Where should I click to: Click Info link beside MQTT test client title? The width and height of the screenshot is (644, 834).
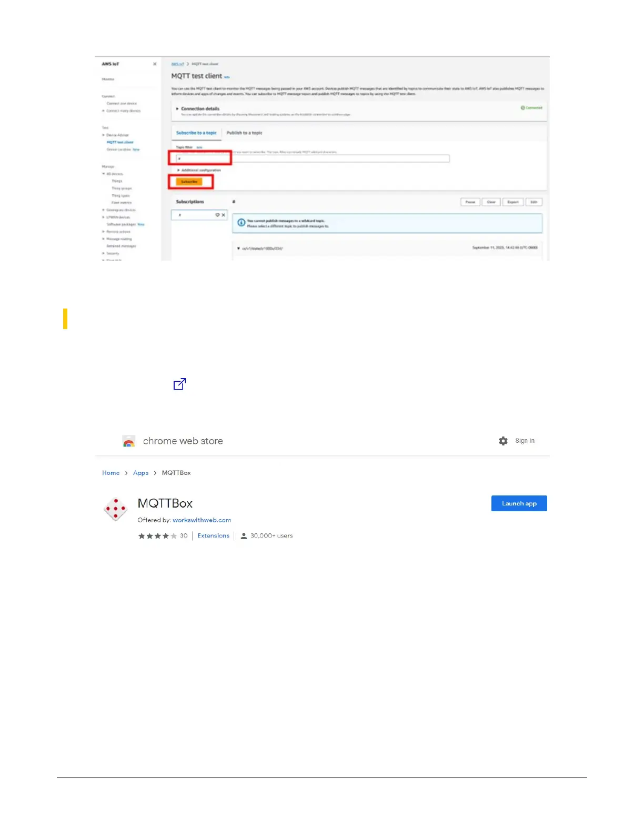pyautogui.click(x=227, y=77)
